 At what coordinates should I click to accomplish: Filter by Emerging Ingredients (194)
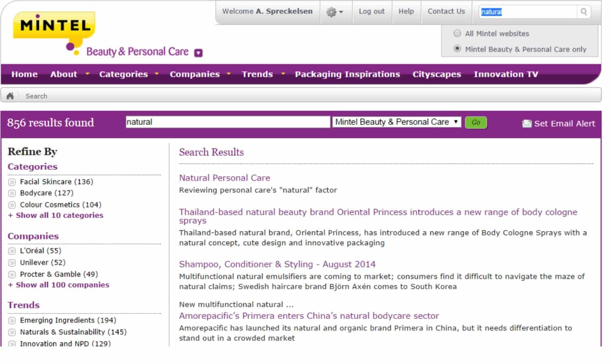pyautogui.click(x=68, y=320)
